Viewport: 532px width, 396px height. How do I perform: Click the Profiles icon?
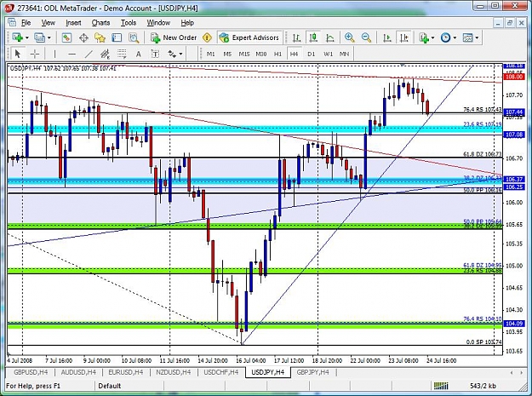(x=39, y=37)
